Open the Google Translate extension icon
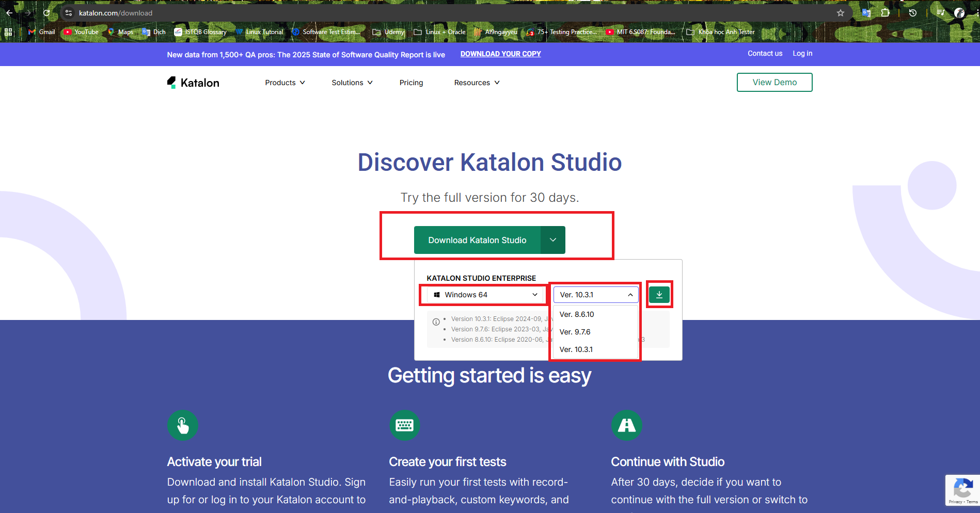980x513 pixels. pyautogui.click(x=866, y=13)
